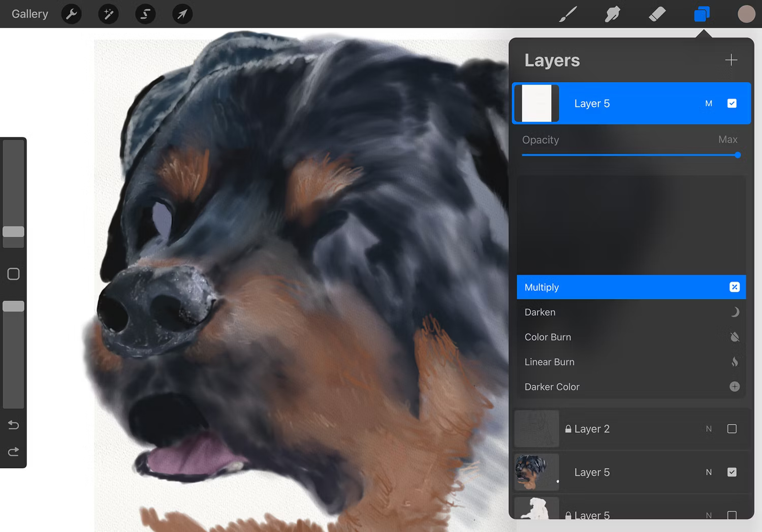762x532 pixels.
Task: Open the Actions wrench menu
Action: tap(71, 14)
